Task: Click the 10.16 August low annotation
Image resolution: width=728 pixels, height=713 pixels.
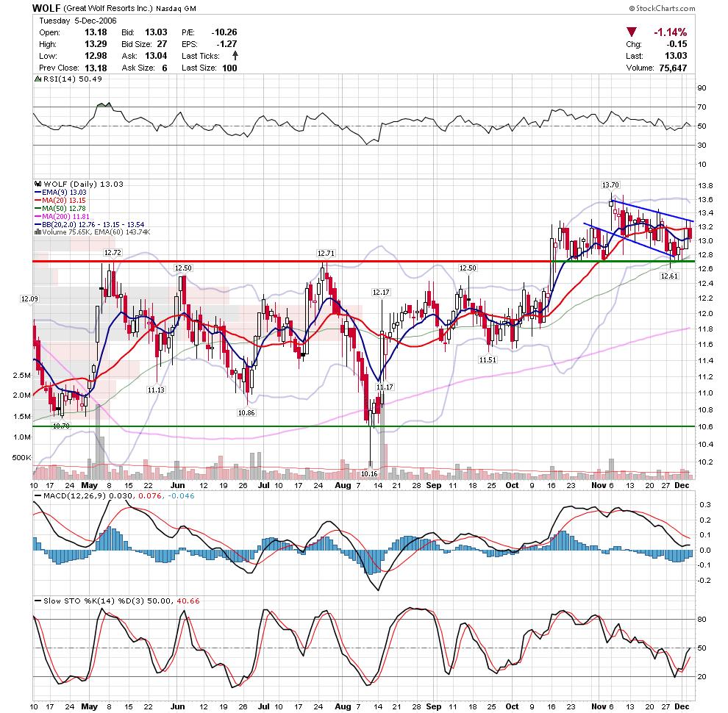Action: [x=369, y=474]
